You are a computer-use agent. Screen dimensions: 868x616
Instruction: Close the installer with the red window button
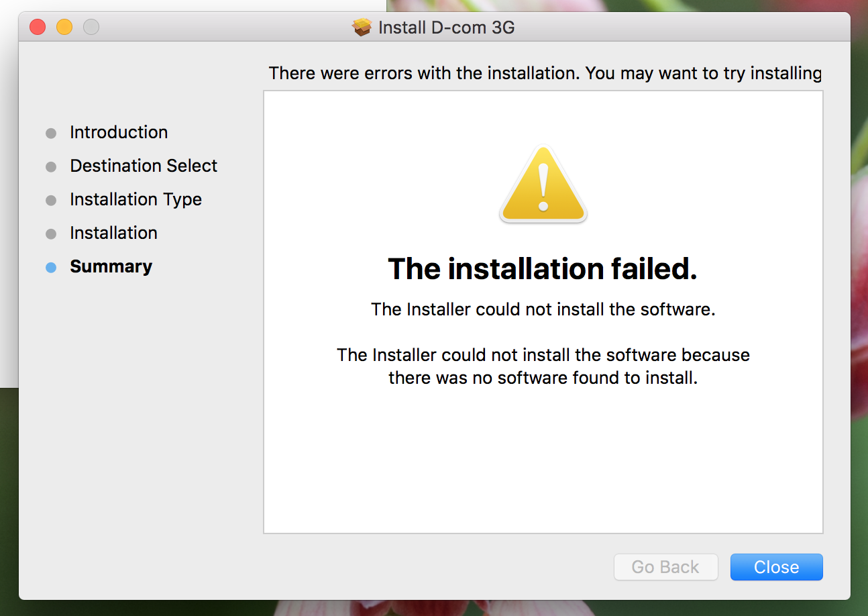click(38, 27)
